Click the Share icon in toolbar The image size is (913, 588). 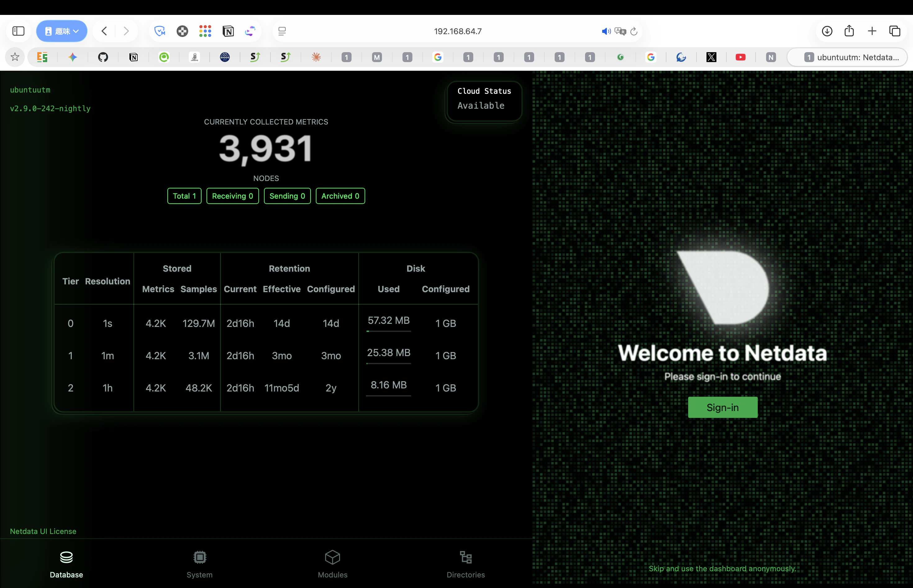point(849,31)
